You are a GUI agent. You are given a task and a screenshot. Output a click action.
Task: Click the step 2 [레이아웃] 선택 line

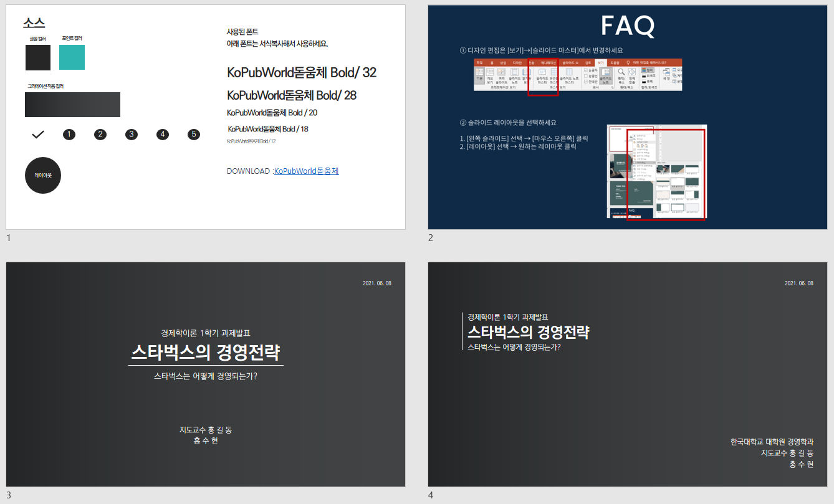click(x=517, y=147)
